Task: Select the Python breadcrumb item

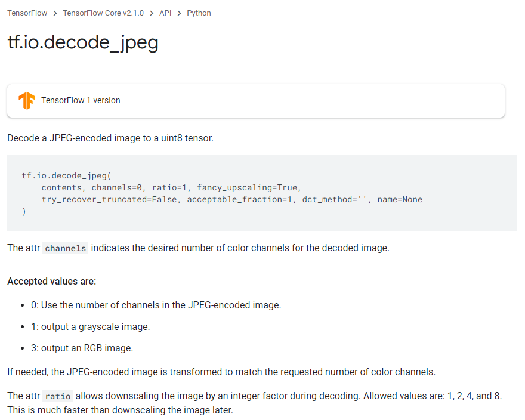Action: click(199, 13)
